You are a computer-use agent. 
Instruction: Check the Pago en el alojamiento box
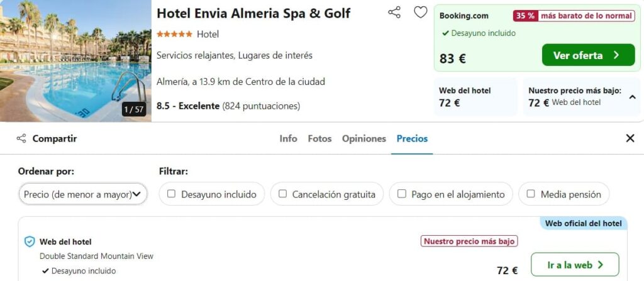(402, 194)
